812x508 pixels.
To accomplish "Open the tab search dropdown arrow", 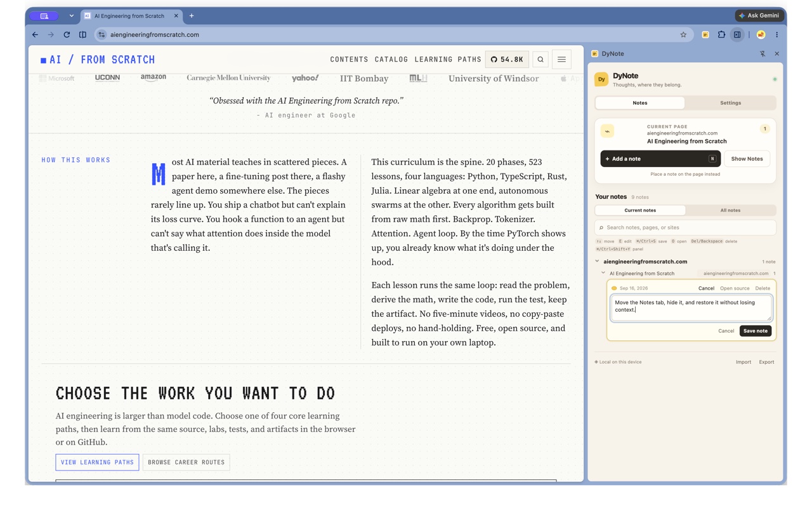I will pos(71,16).
